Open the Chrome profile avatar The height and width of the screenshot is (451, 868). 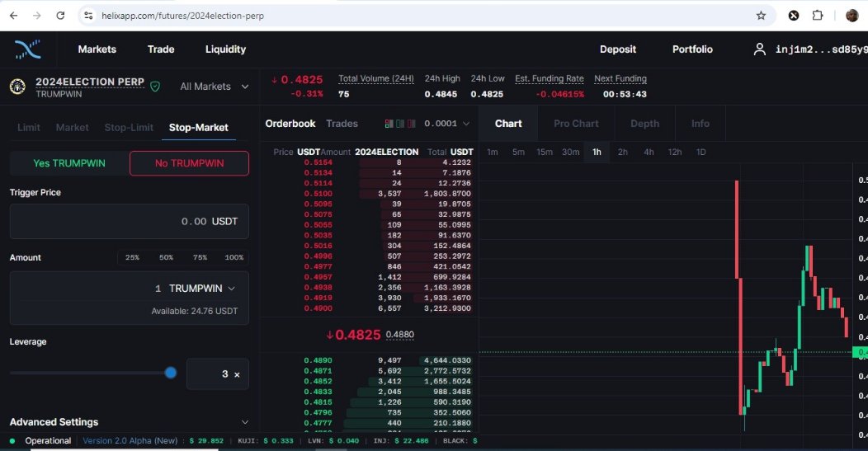coord(852,16)
